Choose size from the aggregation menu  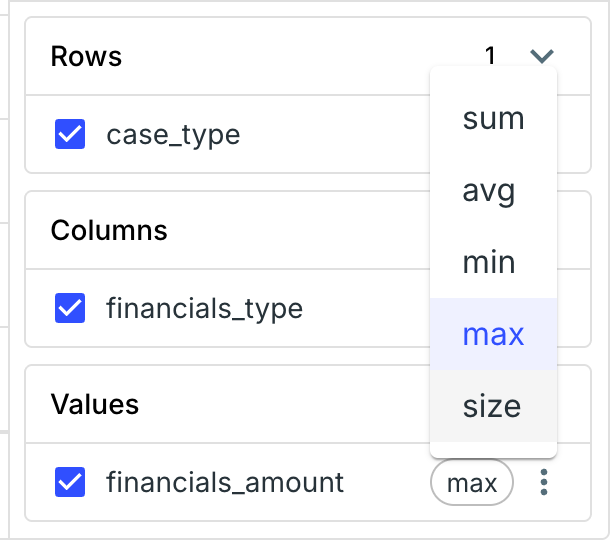pyautogui.click(x=492, y=406)
